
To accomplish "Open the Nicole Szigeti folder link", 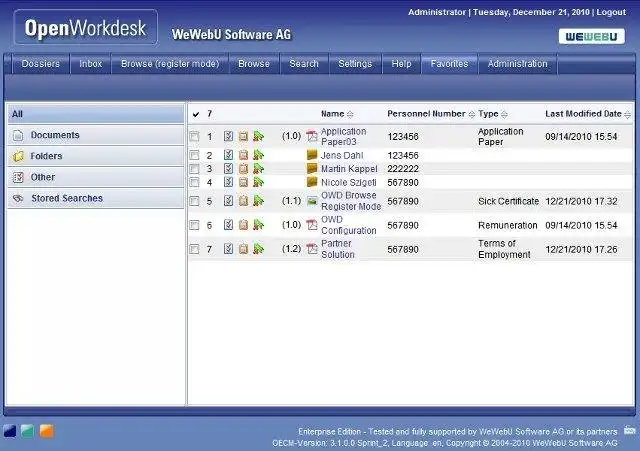I will pyautogui.click(x=349, y=182).
